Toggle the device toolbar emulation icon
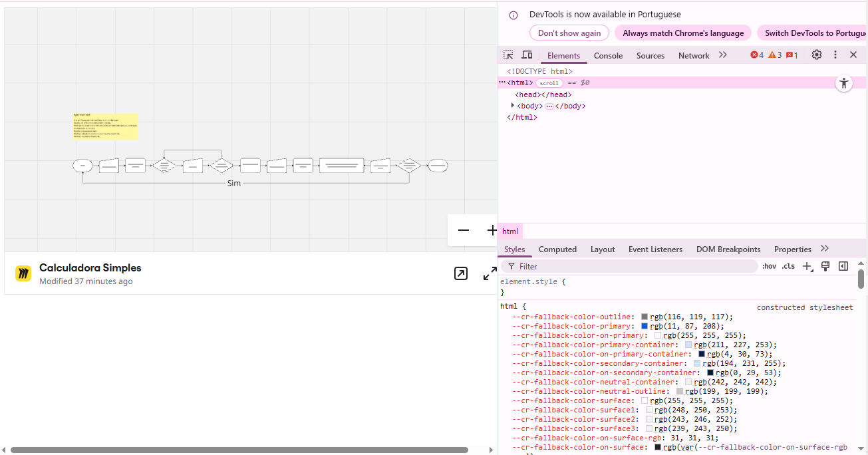This screenshot has width=868, height=455. 527,55
